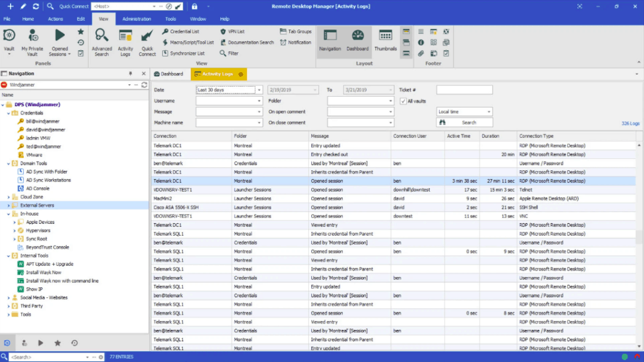Open the Last 30 days date dropdown
Image resolution: width=644 pixels, height=362 pixels.
click(258, 89)
